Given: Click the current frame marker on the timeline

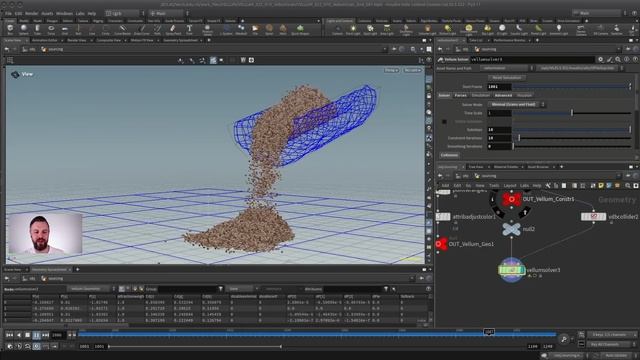Looking at the screenshot, I should [489, 332].
